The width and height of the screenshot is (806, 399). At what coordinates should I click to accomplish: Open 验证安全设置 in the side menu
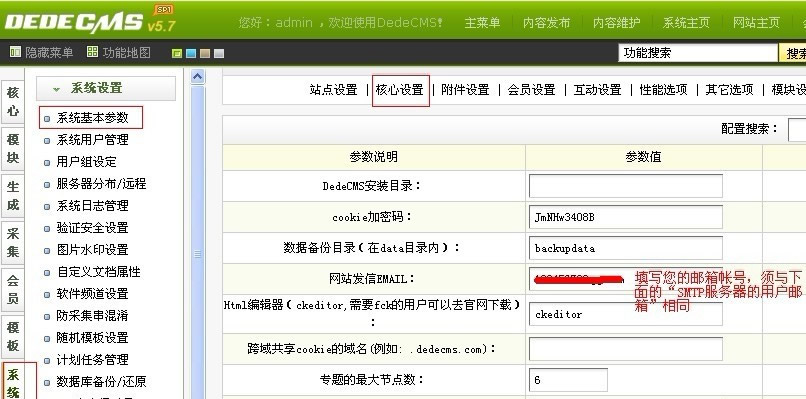pos(92,228)
